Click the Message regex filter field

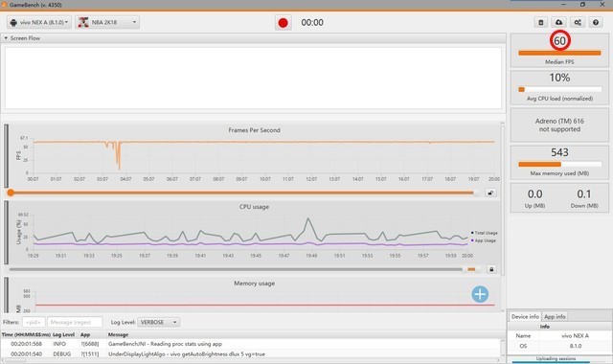click(x=75, y=322)
